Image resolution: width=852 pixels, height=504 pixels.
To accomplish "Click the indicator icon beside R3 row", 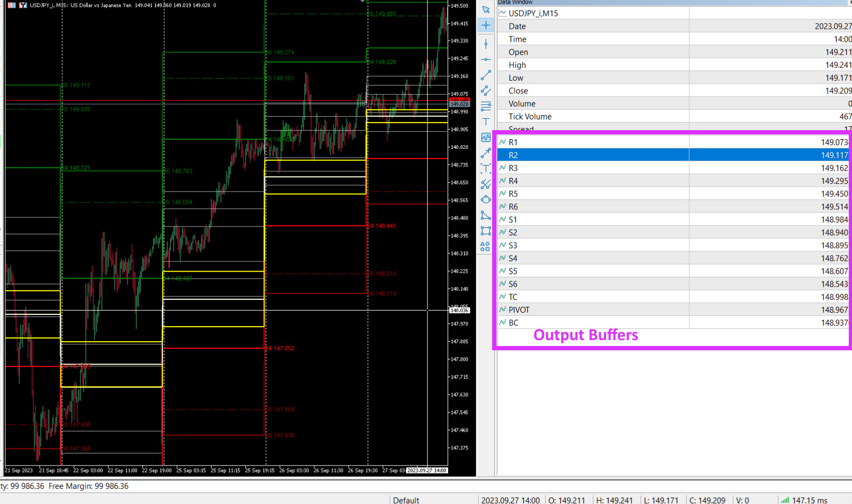I will click(502, 168).
